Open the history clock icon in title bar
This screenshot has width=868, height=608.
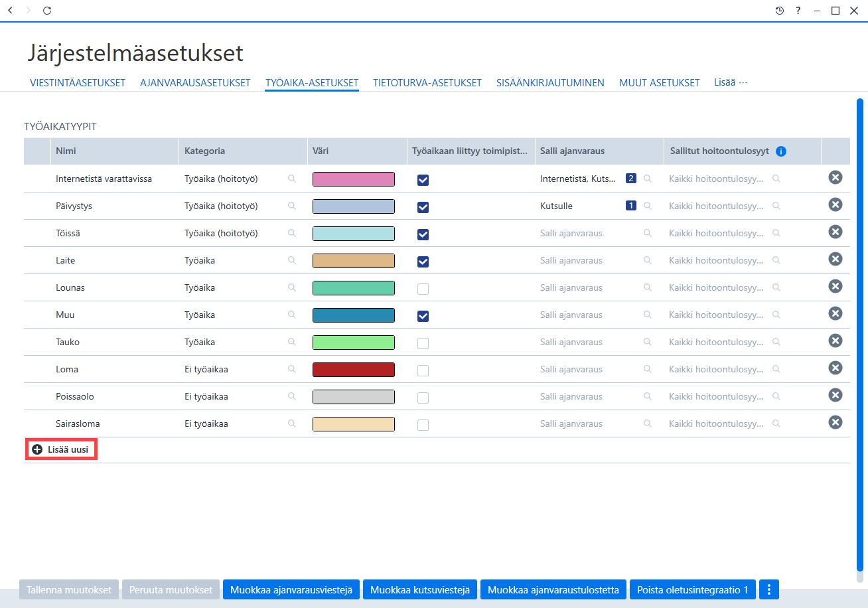[x=780, y=11]
